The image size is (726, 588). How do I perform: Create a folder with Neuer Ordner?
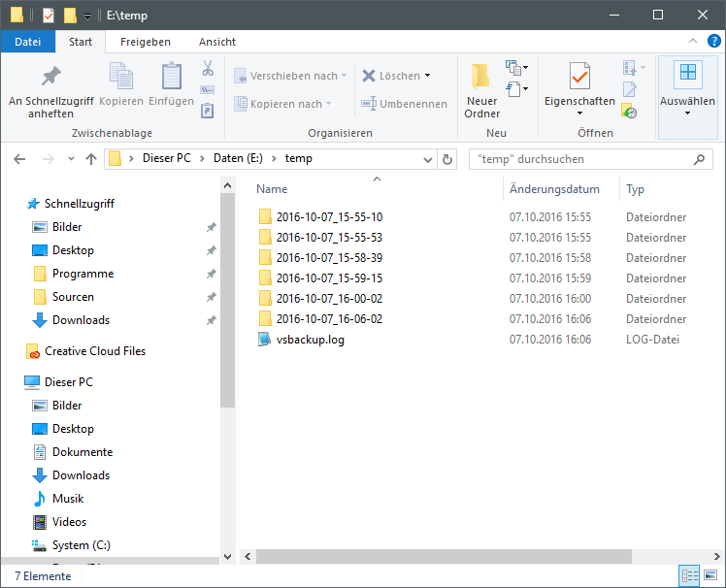coord(481,90)
